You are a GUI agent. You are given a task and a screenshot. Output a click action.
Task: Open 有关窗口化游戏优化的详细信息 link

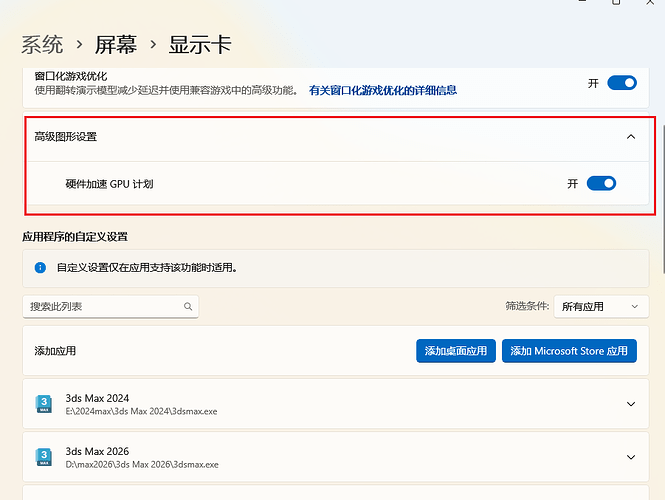(x=382, y=90)
